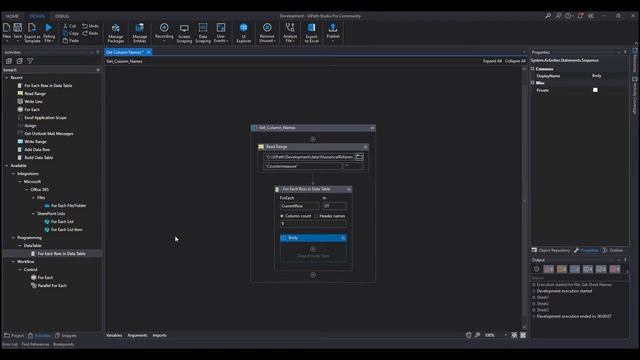640x360 pixels.
Task: Browse for file in Read Range
Action: click(x=359, y=157)
